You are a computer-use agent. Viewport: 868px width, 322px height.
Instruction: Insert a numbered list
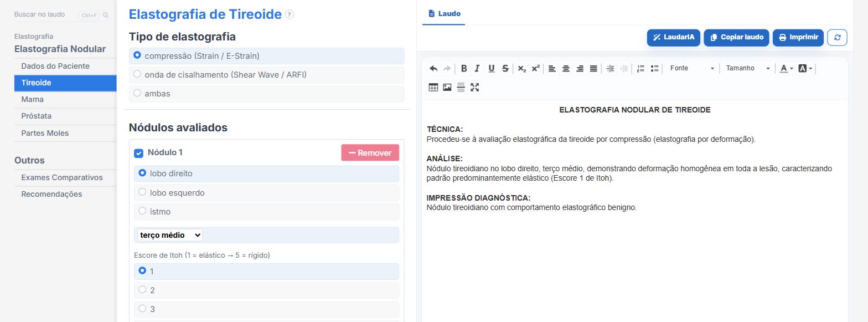[x=640, y=68]
